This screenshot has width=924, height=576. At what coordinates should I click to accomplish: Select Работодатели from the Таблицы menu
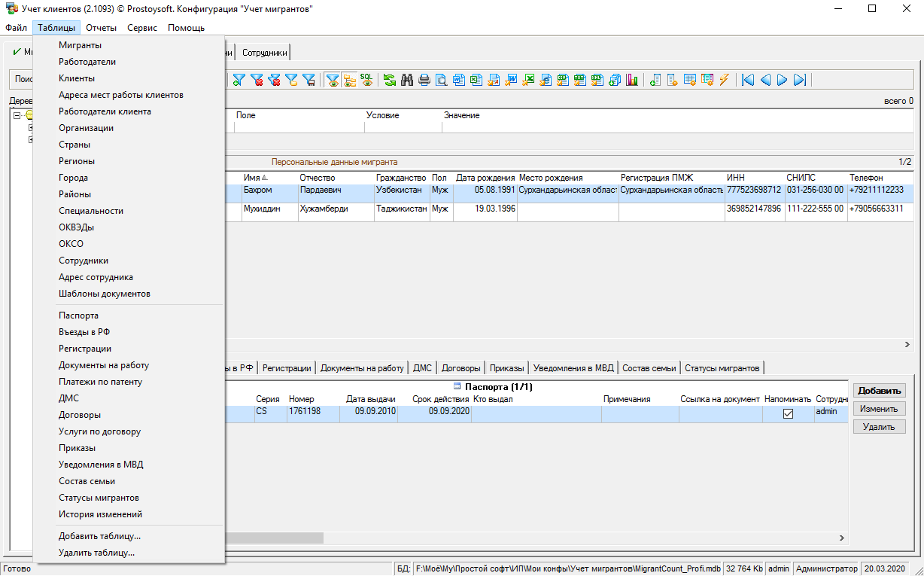[87, 62]
